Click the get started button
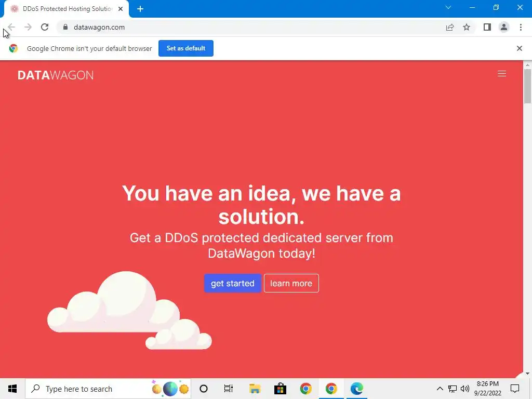The height and width of the screenshot is (399, 532). pyautogui.click(x=232, y=283)
